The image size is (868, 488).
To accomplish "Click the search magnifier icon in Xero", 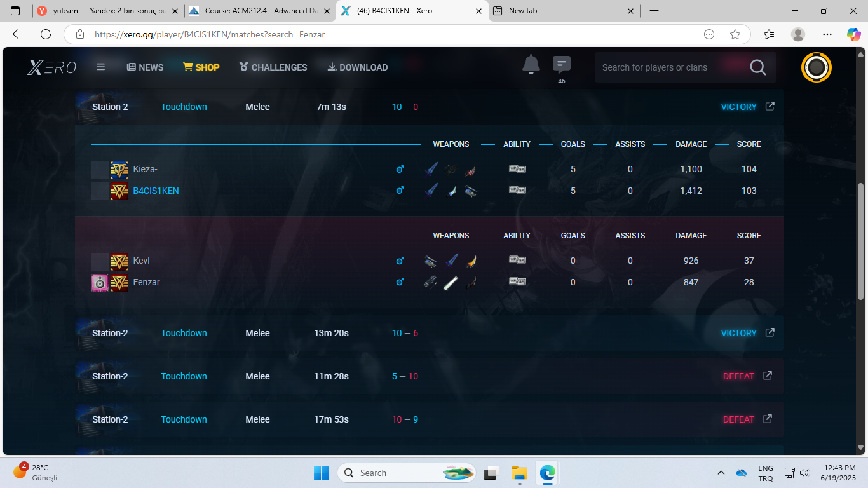I will (x=757, y=67).
